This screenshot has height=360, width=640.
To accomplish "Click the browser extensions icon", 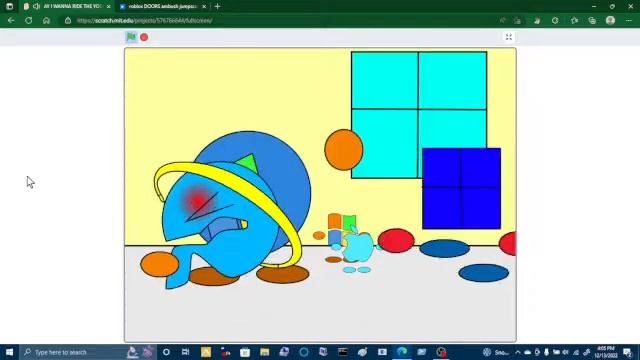I will pyautogui.click(x=555, y=20).
